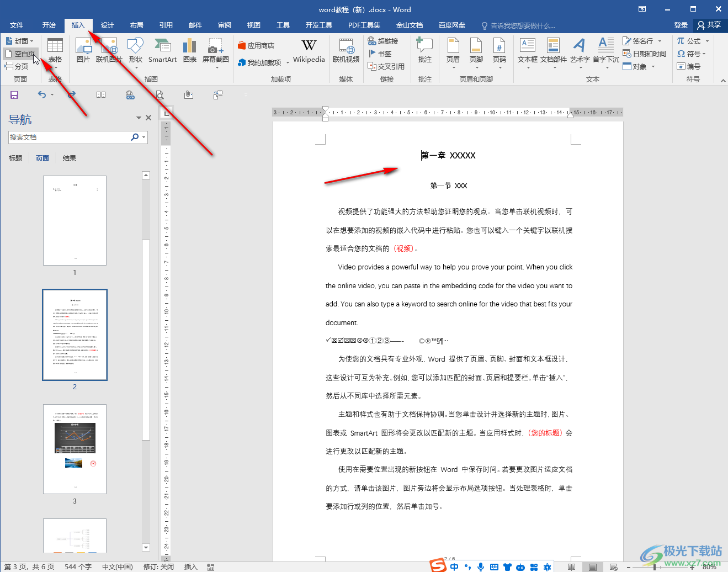Open the 我的加载项 dropdown arrow
728x572 pixels.
(x=288, y=63)
